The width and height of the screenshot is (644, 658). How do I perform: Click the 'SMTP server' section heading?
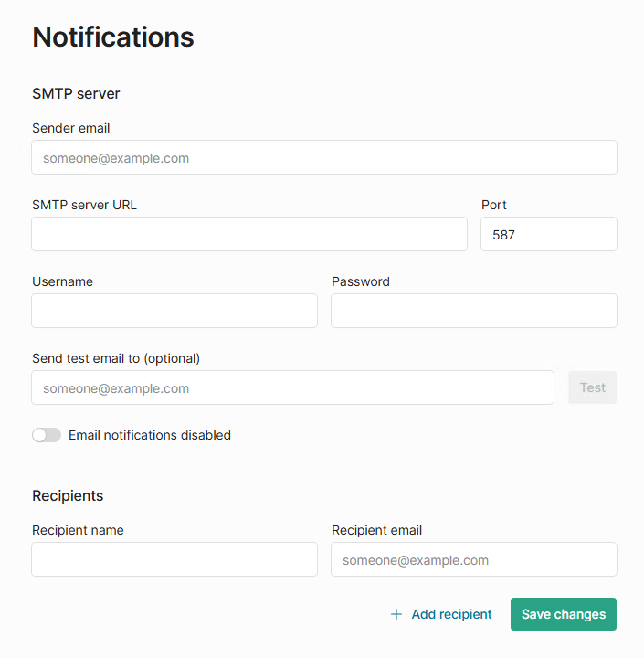(x=76, y=93)
